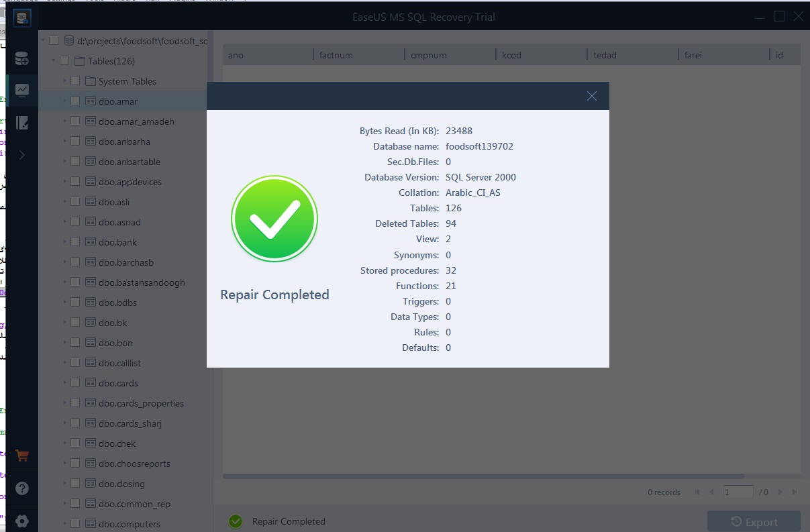Viewport: 810px width, 532px height.
Task: Expand the sidebar with chevron arrow
Action: pyautogui.click(x=22, y=155)
